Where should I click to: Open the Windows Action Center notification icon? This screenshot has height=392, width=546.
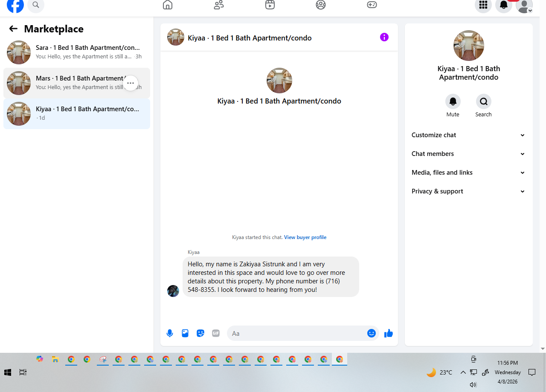(532, 372)
